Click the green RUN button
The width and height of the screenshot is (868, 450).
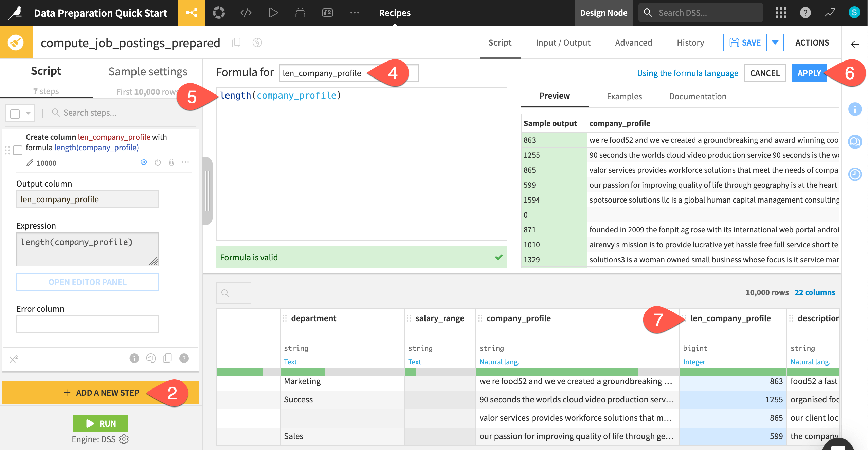click(x=101, y=423)
